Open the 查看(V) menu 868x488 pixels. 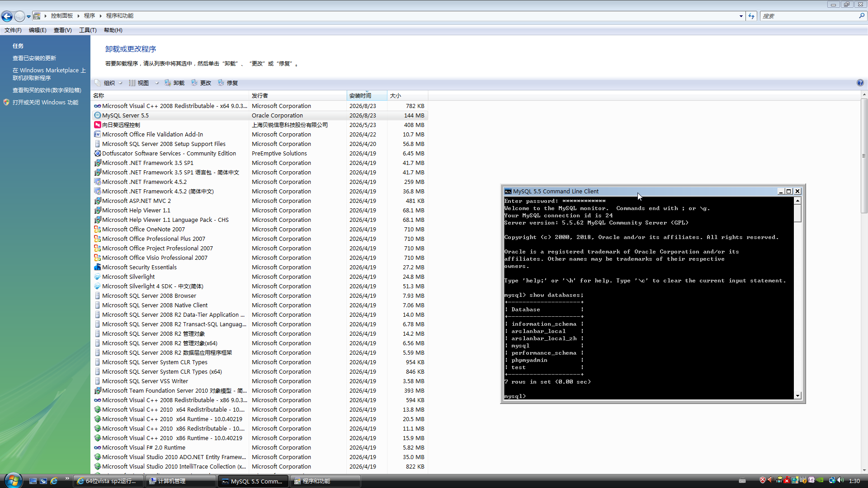63,30
